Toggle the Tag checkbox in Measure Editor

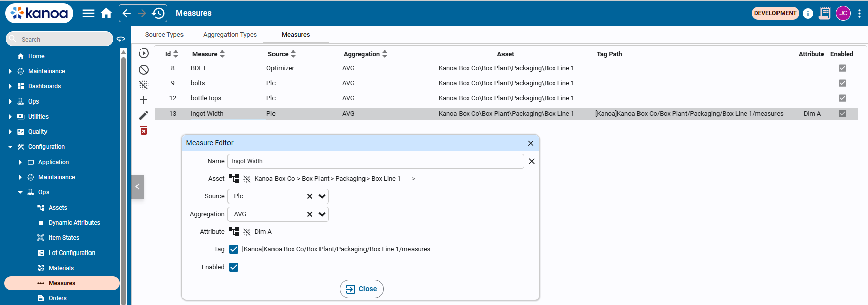234,249
